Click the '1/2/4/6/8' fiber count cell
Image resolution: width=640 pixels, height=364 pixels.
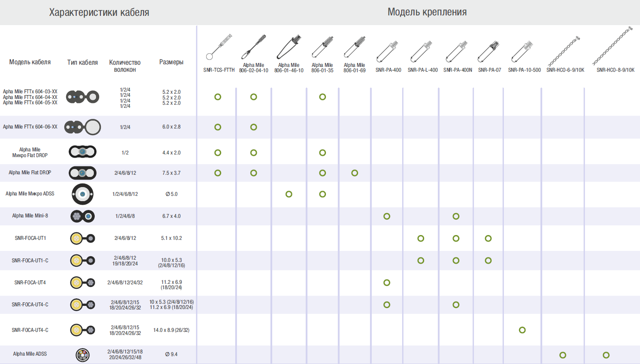point(125,216)
